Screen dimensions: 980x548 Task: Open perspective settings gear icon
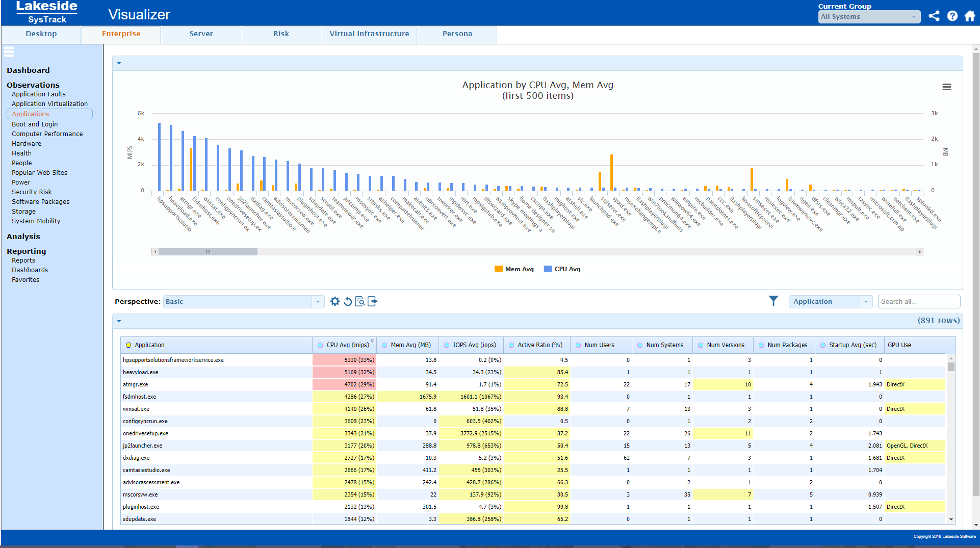pos(334,301)
